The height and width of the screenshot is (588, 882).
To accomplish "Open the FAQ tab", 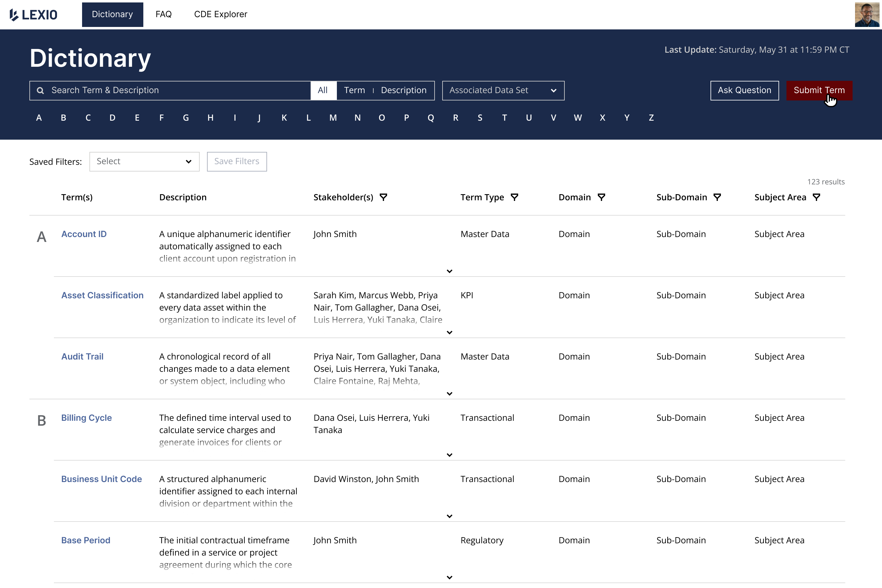I will [x=164, y=15].
